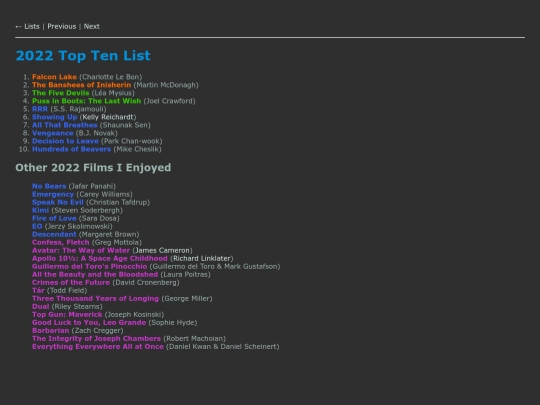
Task: Open All That Breathes link
Action: pos(65,125)
